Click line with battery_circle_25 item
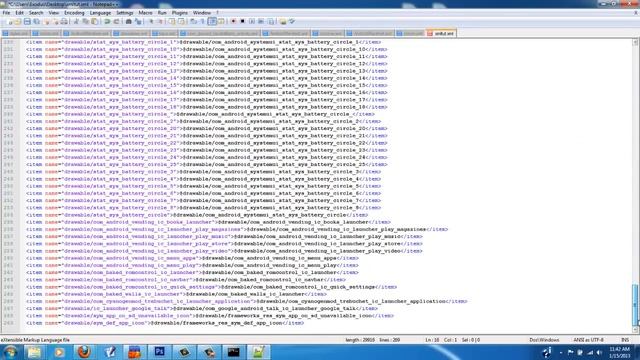Viewport: 640px width, 360px height. [x=207, y=164]
